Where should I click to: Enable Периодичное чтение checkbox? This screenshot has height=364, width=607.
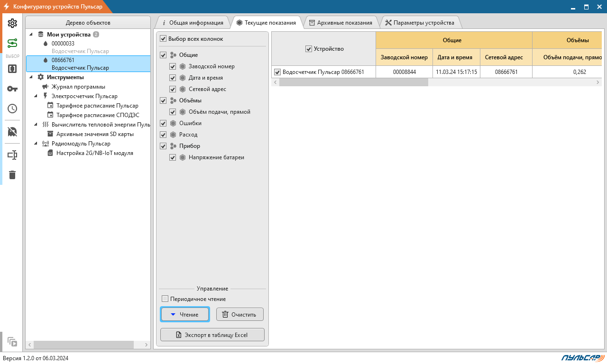coord(165,299)
